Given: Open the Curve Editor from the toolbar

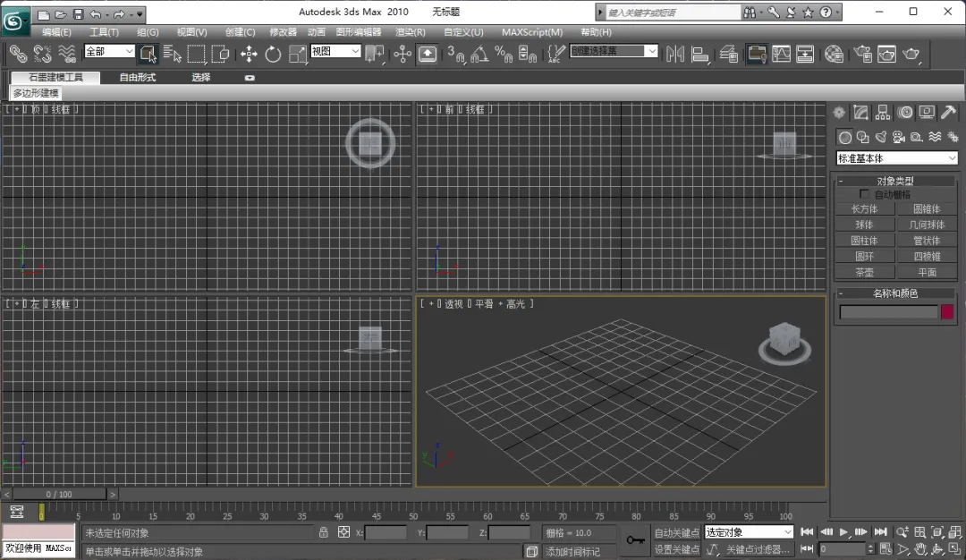Looking at the screenshot, I should click(782, 54).
